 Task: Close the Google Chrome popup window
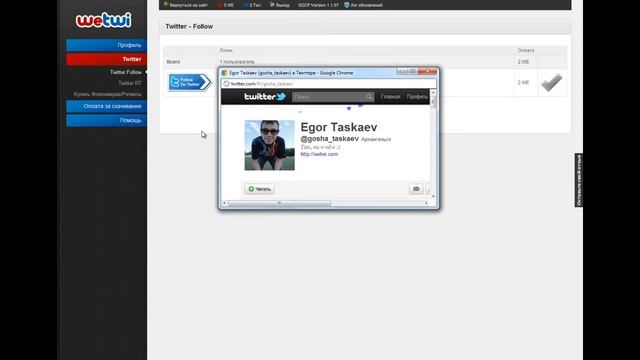click(x=428, y=71)
